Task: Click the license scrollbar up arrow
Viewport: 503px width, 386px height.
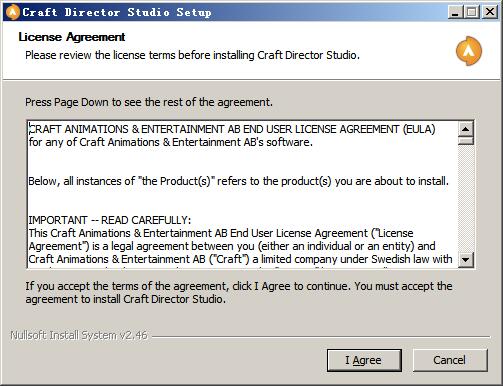Action: pos(466,129)
